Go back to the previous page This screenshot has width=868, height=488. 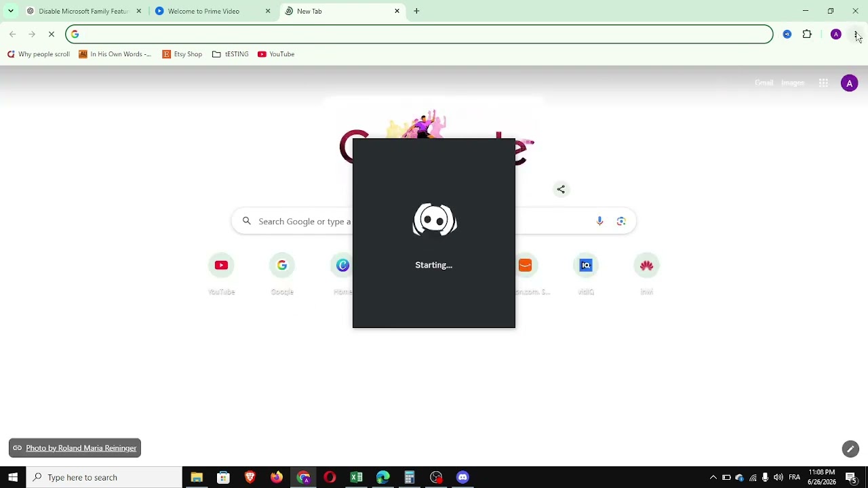tap(13, 35)
